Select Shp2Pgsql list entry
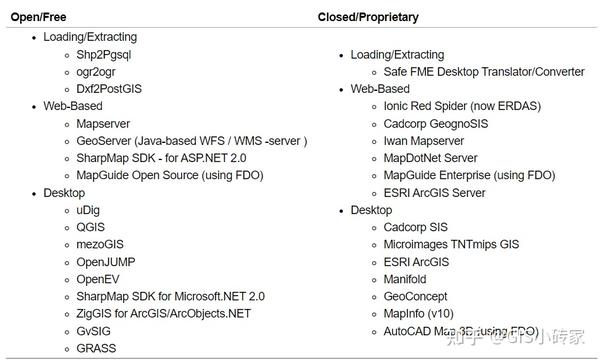The image size is (600, 361). [x=104, y=55]
